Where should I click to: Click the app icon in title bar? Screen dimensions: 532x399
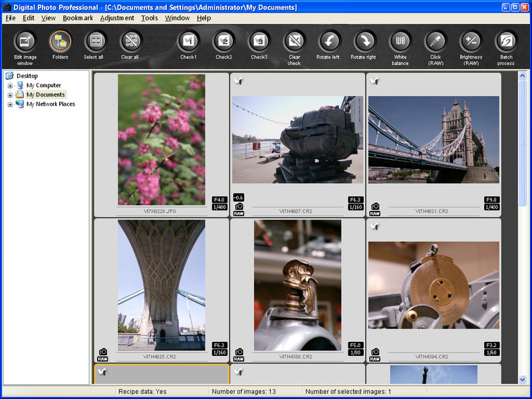click(x=7, y=7)
